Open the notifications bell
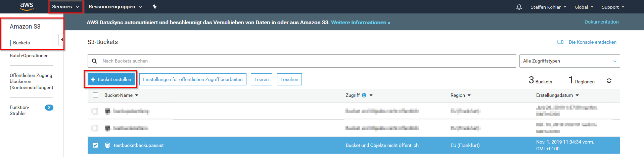This screenshot has height=157, width=644. 519,7
